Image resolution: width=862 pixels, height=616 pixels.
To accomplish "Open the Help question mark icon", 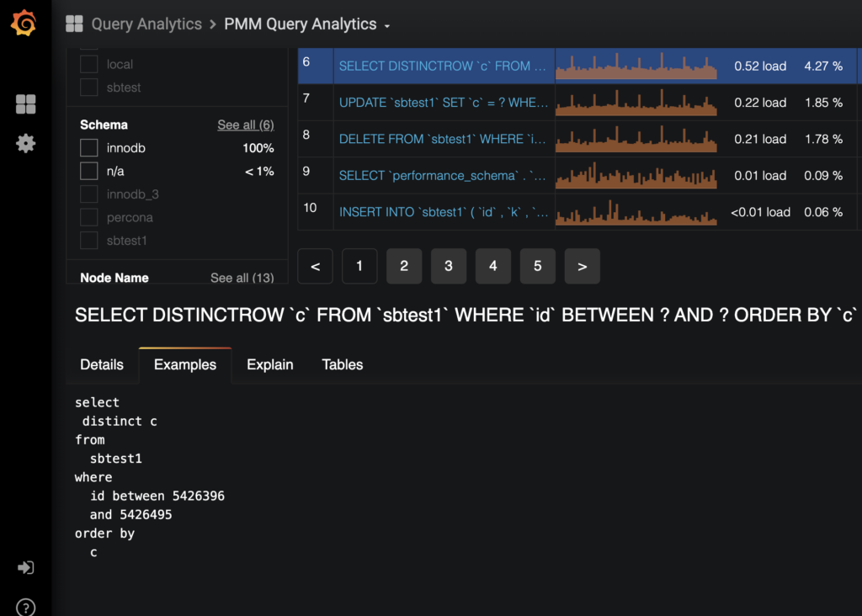I will point(25,608).
